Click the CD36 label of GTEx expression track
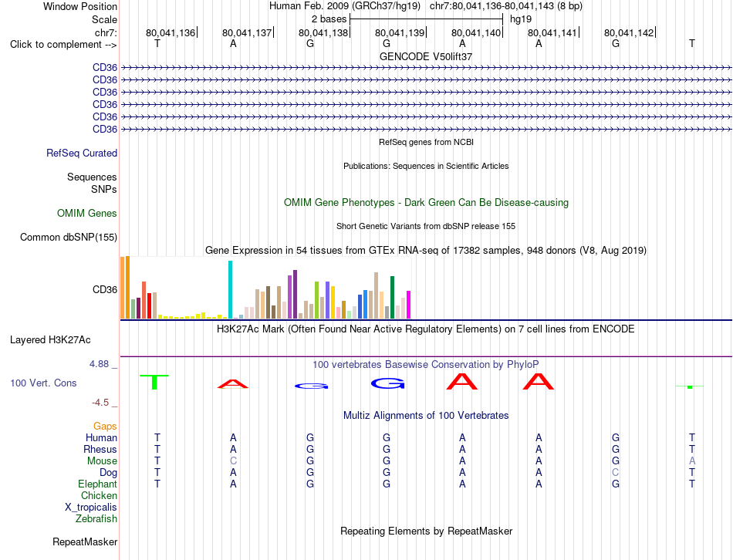733x560 pixels. click(x=105, y=289)
